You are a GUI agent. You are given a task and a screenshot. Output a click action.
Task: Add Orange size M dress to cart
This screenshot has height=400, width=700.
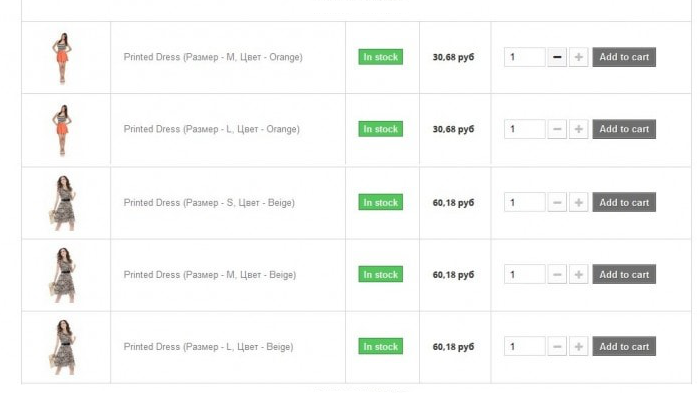[x=624, y=57]
